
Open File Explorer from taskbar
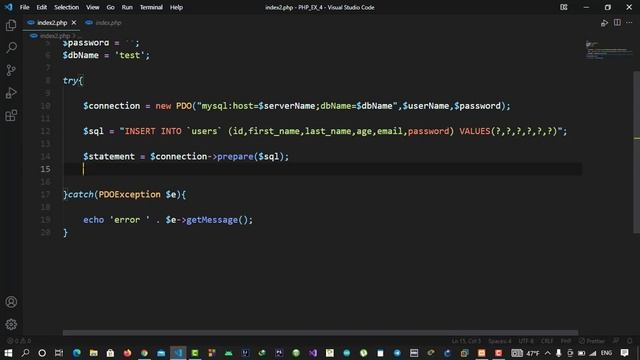coord(93,353)
